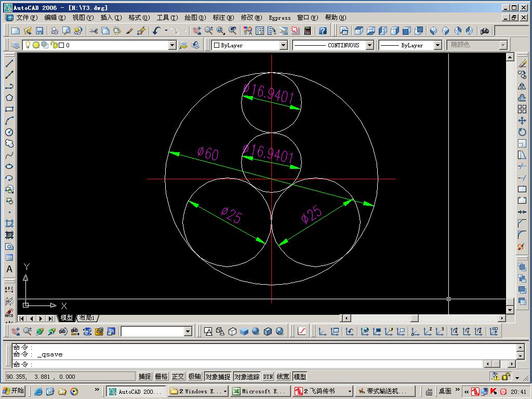
Task: Open the ByLayer color dropdown
Action: coord(283,45)
